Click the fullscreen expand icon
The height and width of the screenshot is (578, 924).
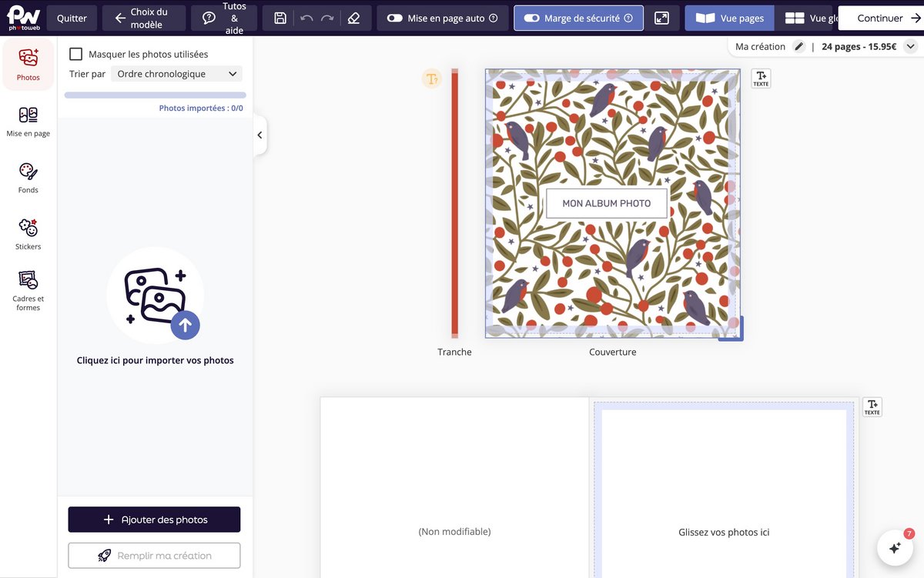pos(661,18)
